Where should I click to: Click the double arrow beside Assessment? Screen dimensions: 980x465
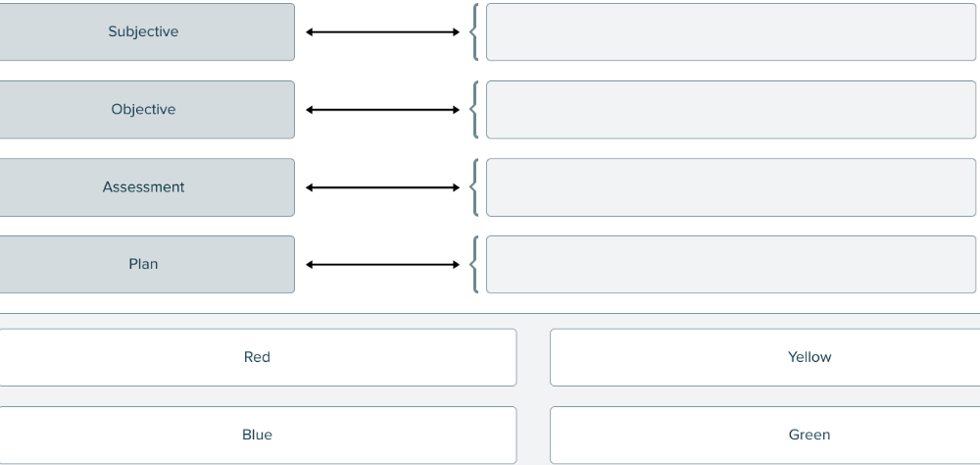pyautogui.click(x=382, y=187)
